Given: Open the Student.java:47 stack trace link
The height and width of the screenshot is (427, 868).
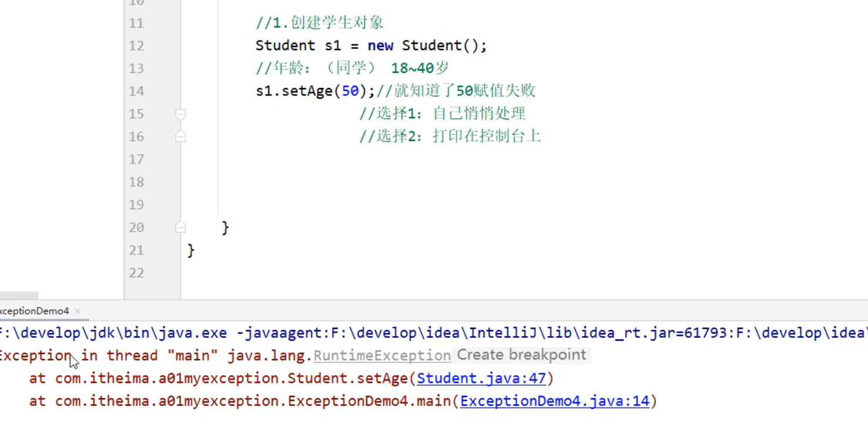Looking at the screenshot, I should click(481, 378).
